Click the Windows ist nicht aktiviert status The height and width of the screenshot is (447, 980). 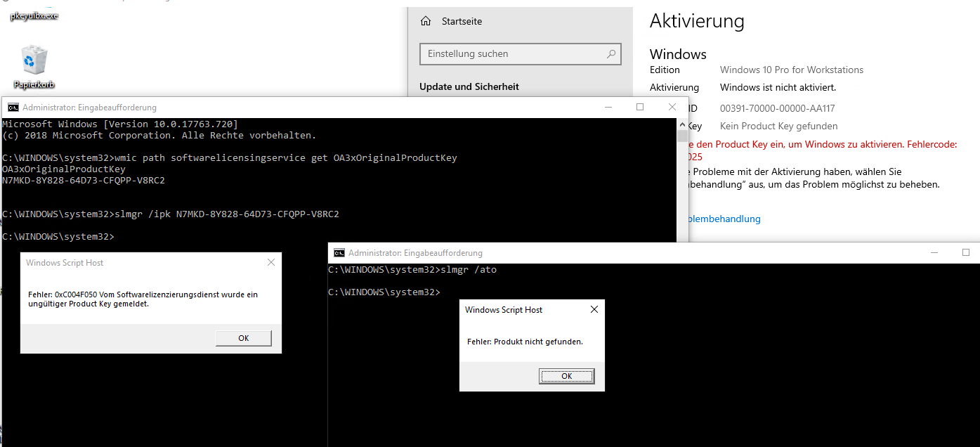click(x=778, y=87)
